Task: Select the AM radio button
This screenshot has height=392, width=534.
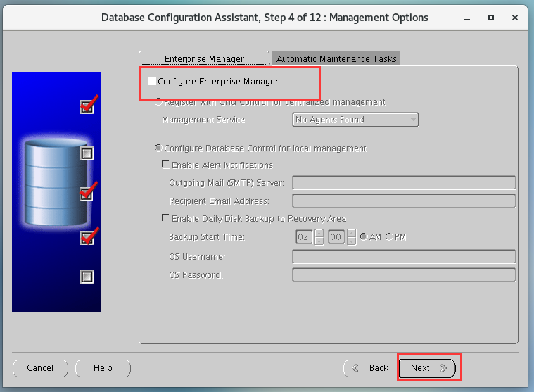Action: 364,236
